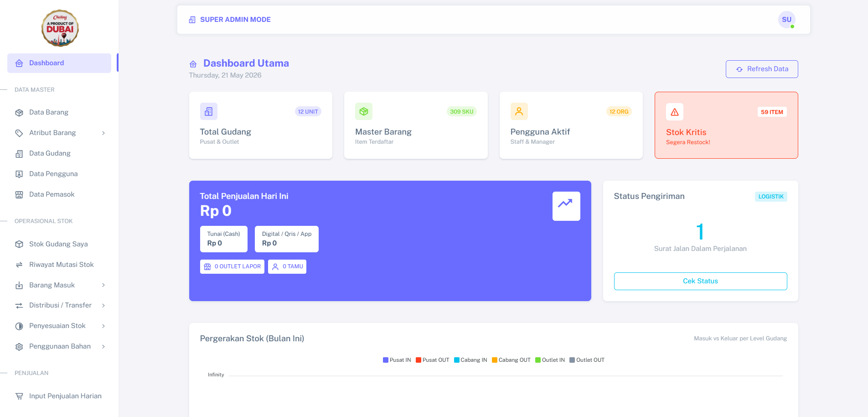Toggle Pusat IN series in chart legend
868x417 pixels.
[x=397, y=360]
